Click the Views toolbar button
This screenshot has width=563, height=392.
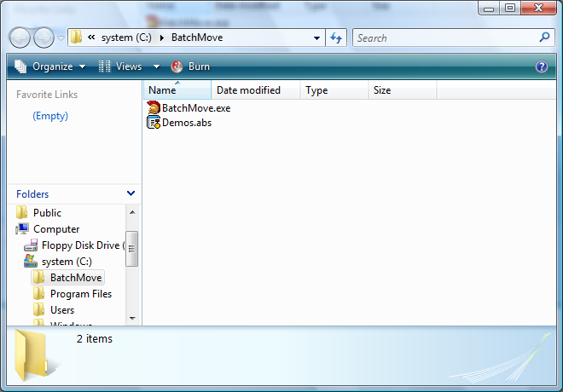[121, 66]
